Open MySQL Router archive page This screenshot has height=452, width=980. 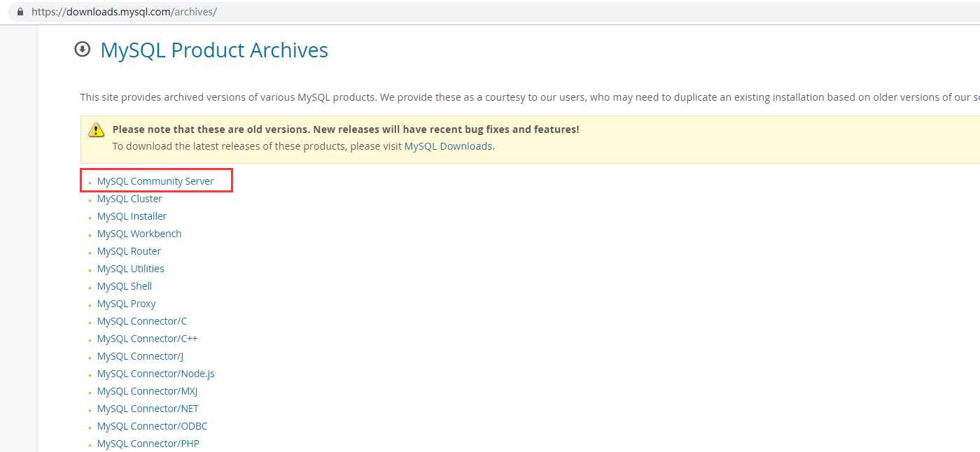coord(129,251)
